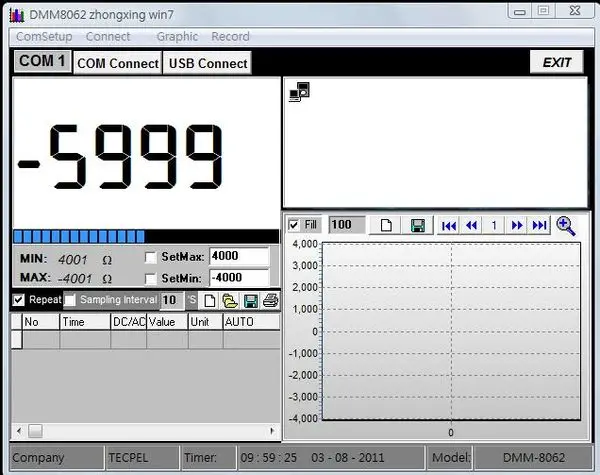
Task: Click the No column header
Action: pos(41,322)
